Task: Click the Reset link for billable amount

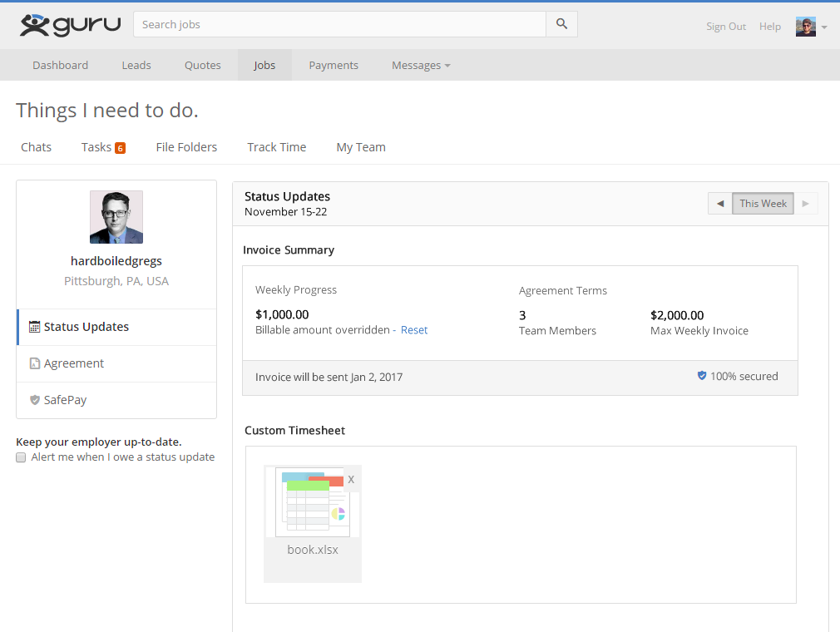Action: point(414,330)
